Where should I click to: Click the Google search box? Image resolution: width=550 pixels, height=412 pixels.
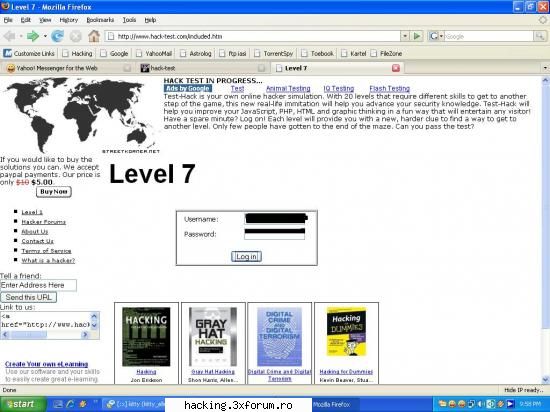[x=489, y=36]
